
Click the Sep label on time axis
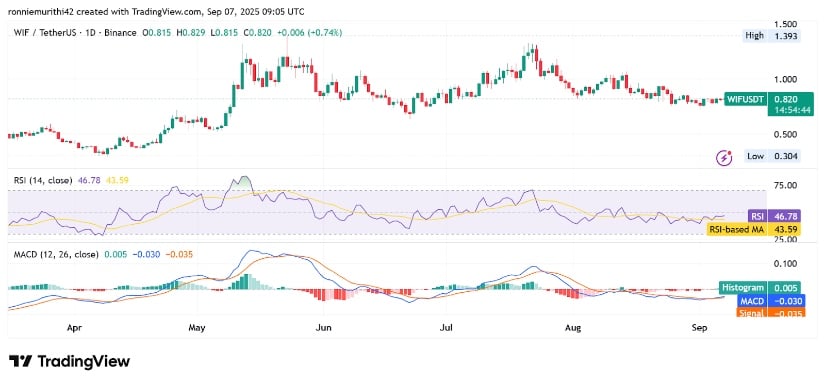(699, 328)
